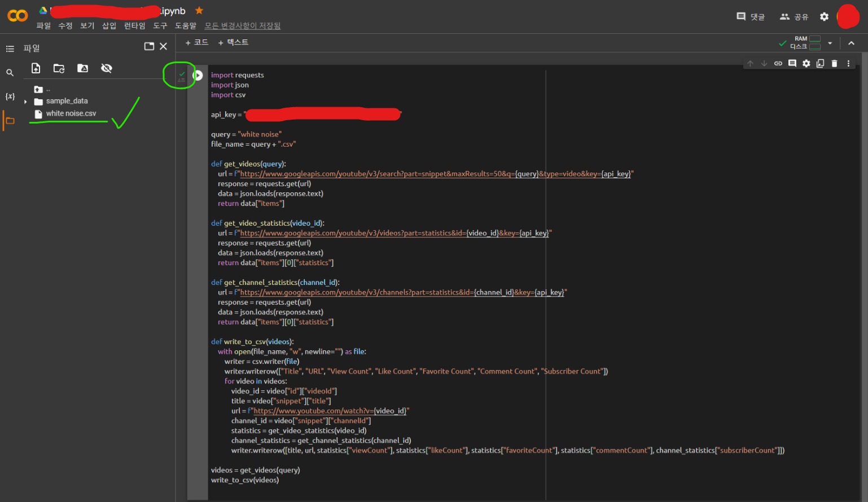
Task: Click the 'write_to_csv(videos)' last line
Action: 245,480
